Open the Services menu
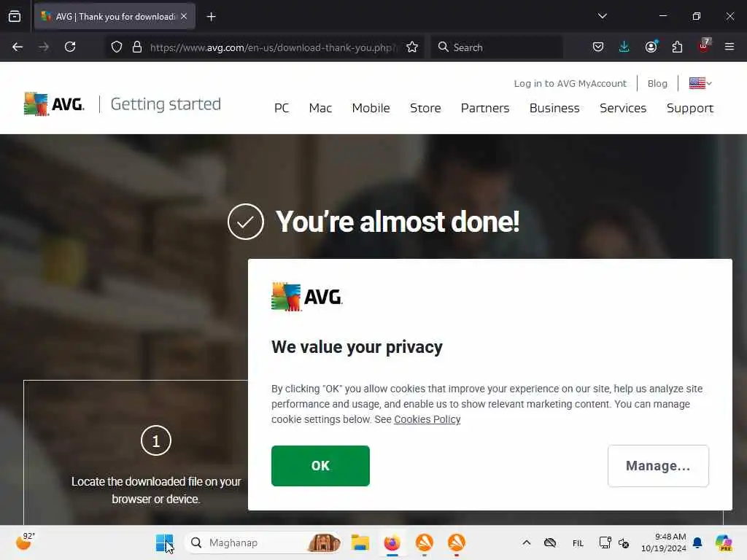The image size is (747, 560). [623, 108]
